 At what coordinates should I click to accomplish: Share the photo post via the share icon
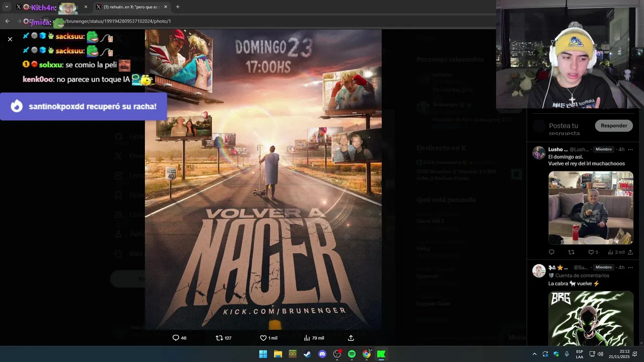pos(351,338)
